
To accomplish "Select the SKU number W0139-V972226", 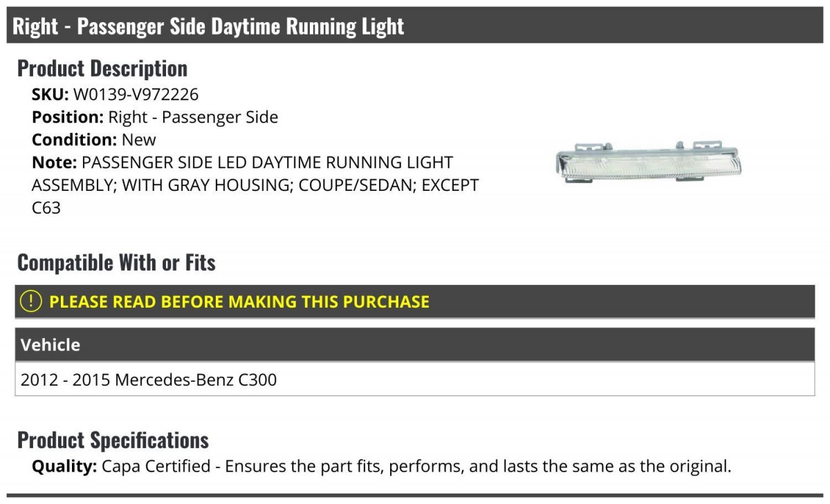I will [136, 95].
